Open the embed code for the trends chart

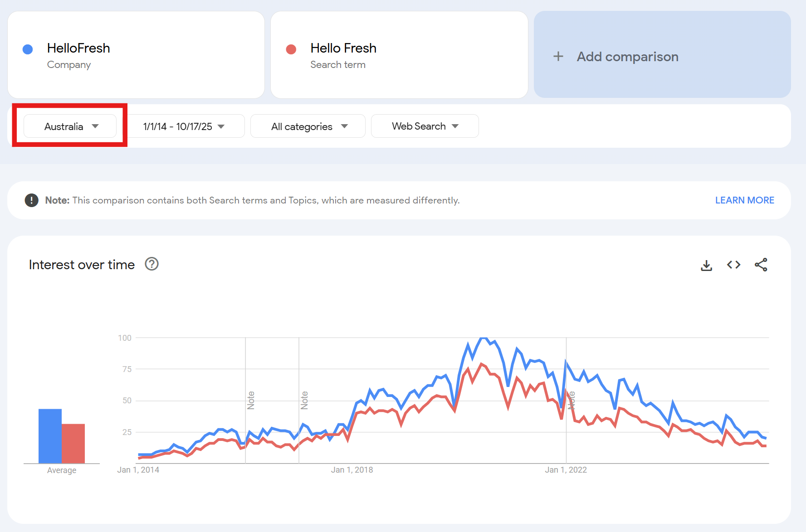coord(733,265)
